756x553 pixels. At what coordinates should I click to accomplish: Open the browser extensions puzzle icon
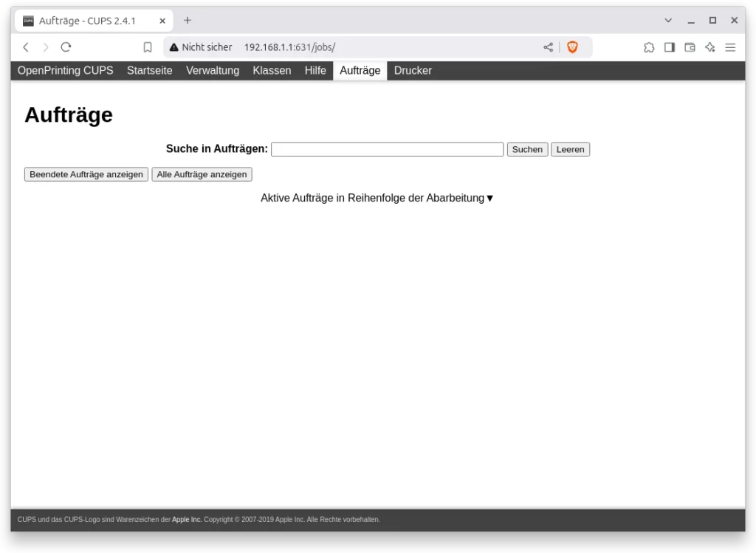point(649,47)
